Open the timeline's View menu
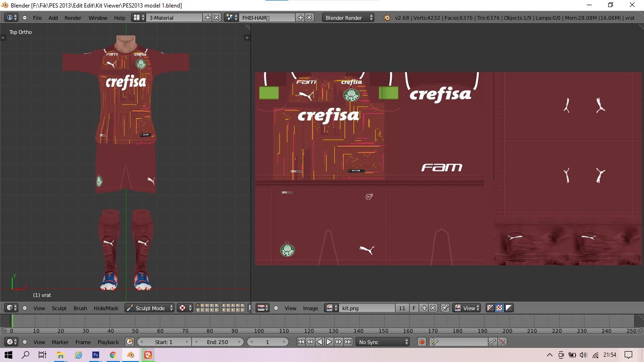The width and height of the screenshot is (644, 362). pyautogui.click(x=39, y=342)
